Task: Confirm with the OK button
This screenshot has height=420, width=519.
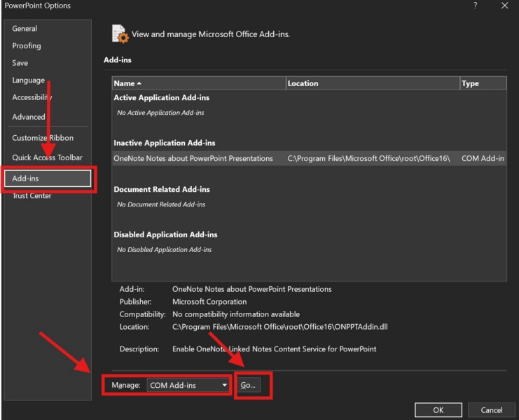Action: pyautogui.click(x=438, y=409)
